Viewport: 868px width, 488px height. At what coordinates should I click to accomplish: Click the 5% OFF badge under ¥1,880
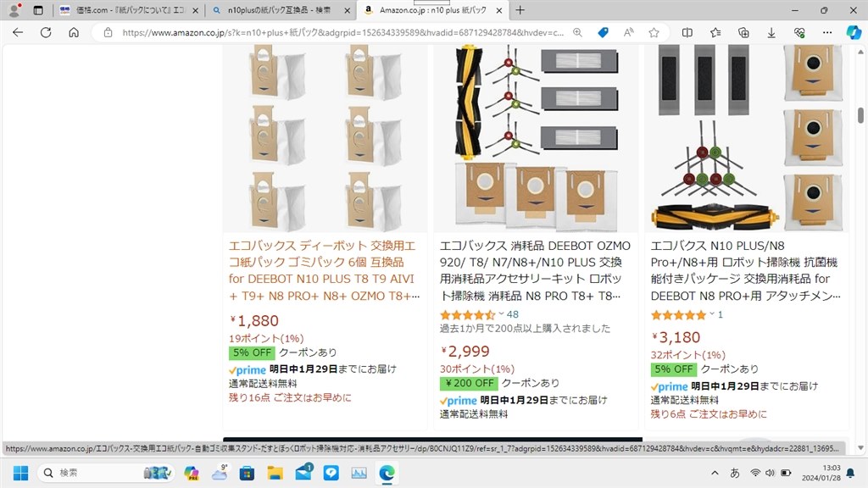tap(252, 352)
